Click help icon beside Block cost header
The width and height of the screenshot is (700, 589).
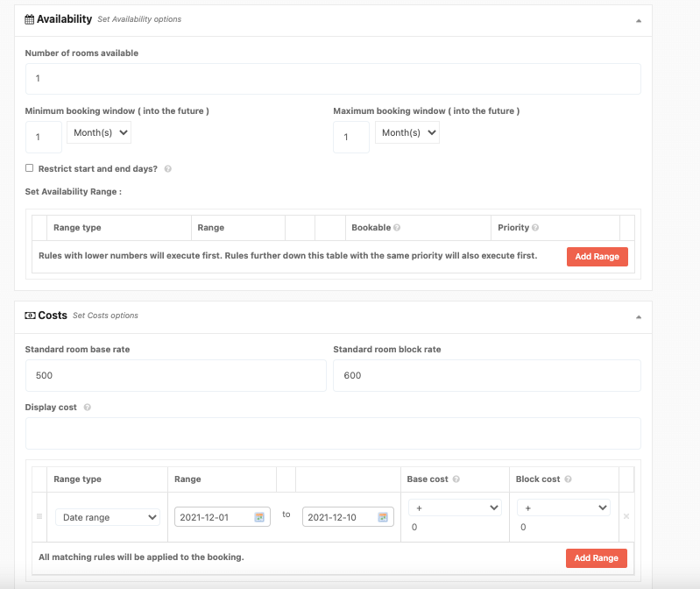point(569,479)
